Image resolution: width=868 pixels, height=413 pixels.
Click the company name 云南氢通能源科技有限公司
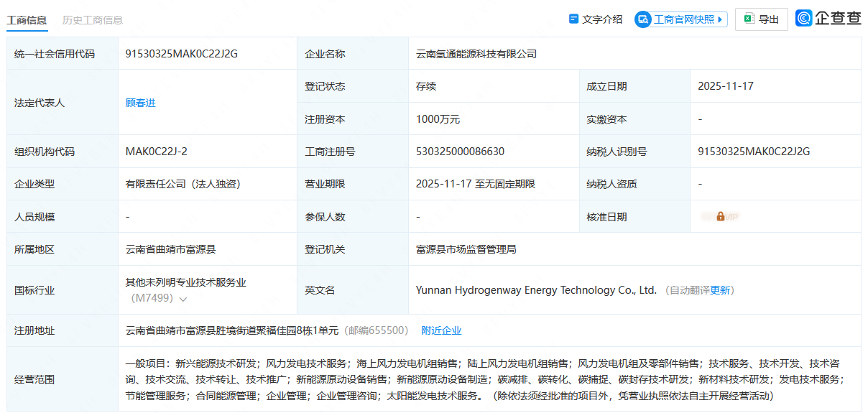[476, 54]
